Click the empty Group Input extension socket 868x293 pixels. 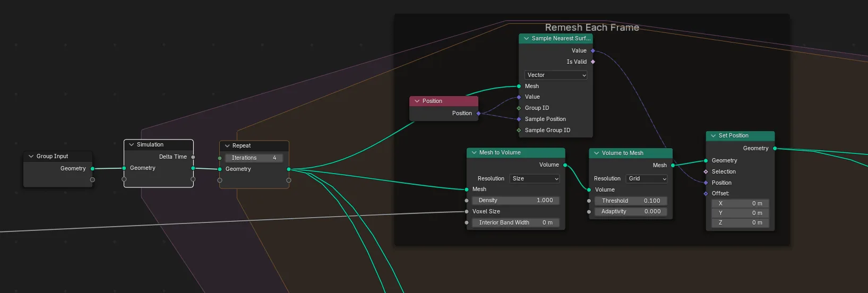coord(92,179)
